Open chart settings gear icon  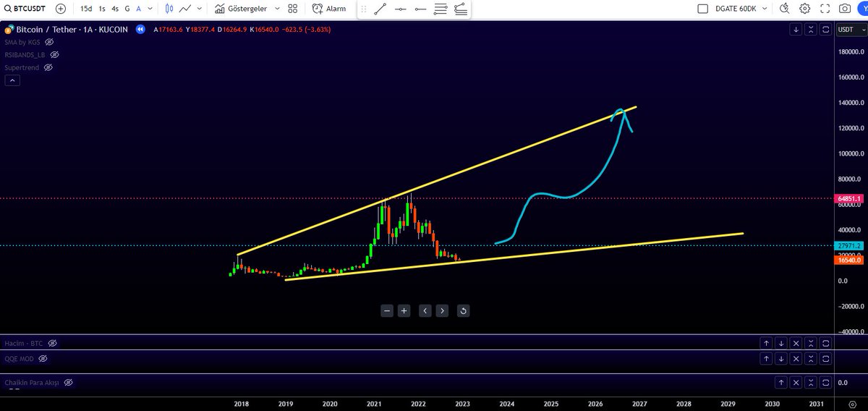coord(805,9)
